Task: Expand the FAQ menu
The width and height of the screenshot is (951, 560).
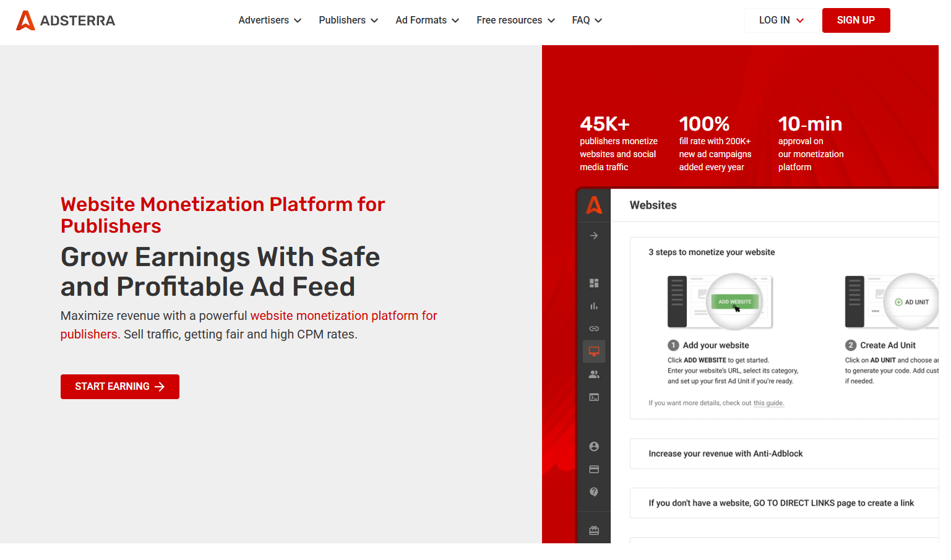Action: (587, 20)
